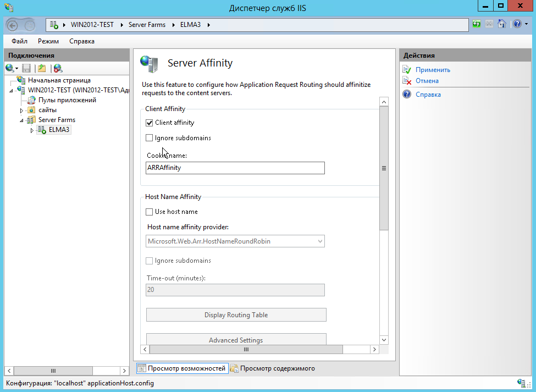This screenshot has width=536, height=392.
Task: Switch to Просмотр содержимого tab
Action: pyautogui.click(x=272, y=368)
